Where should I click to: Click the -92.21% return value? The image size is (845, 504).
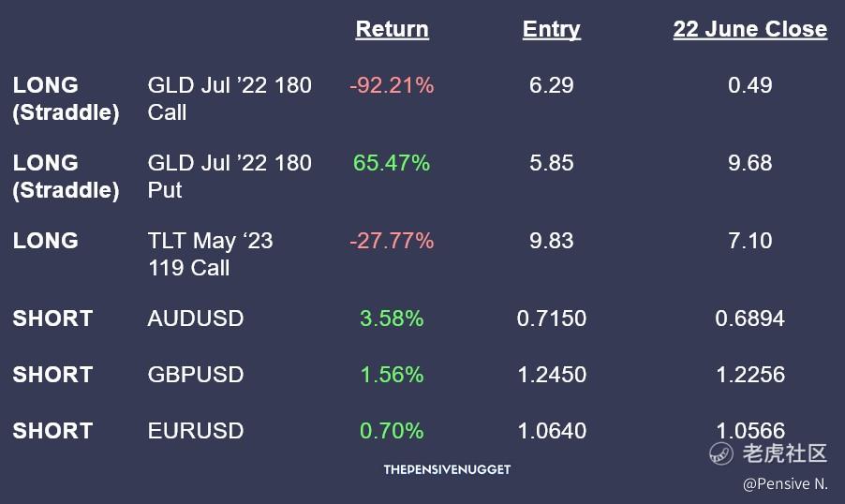(x=392, y=85)
